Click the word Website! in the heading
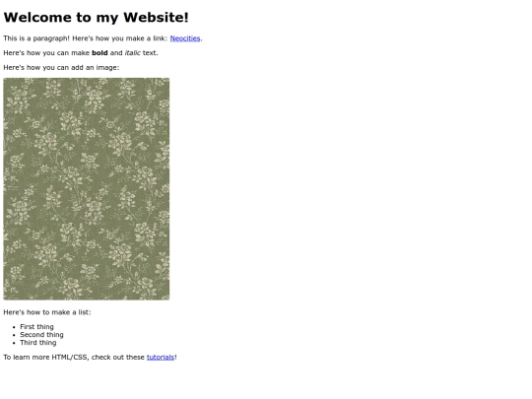 click(x=156, y=18)
